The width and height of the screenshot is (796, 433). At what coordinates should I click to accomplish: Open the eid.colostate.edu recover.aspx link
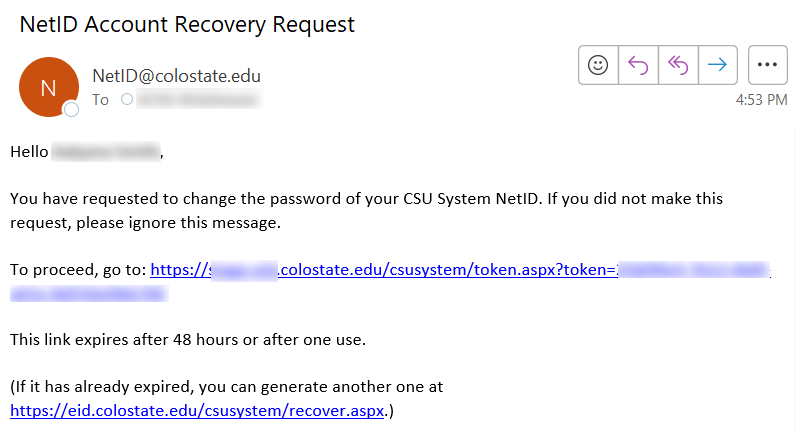(197, 410)
